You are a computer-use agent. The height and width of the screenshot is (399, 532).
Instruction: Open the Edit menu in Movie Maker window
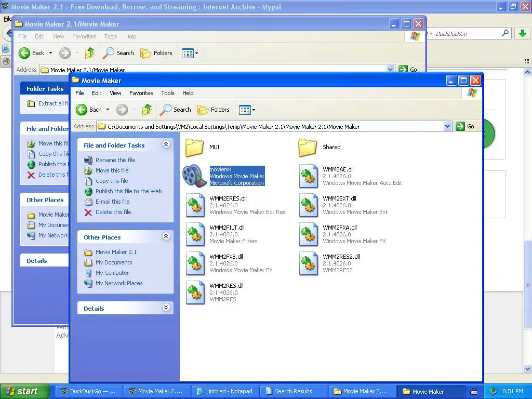pos(97,93)
